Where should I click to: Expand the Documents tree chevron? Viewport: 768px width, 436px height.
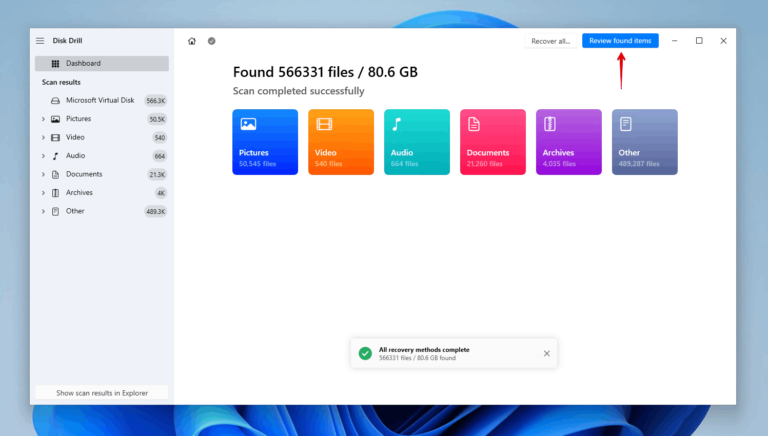43,174
